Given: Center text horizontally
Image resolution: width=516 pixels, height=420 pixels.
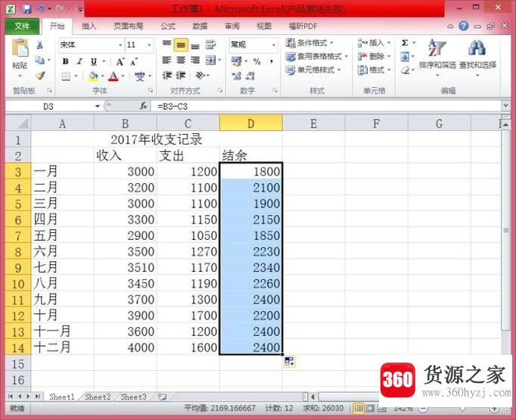Looking at the screenshot, I should pyautogui.click(x=181, y=61).
